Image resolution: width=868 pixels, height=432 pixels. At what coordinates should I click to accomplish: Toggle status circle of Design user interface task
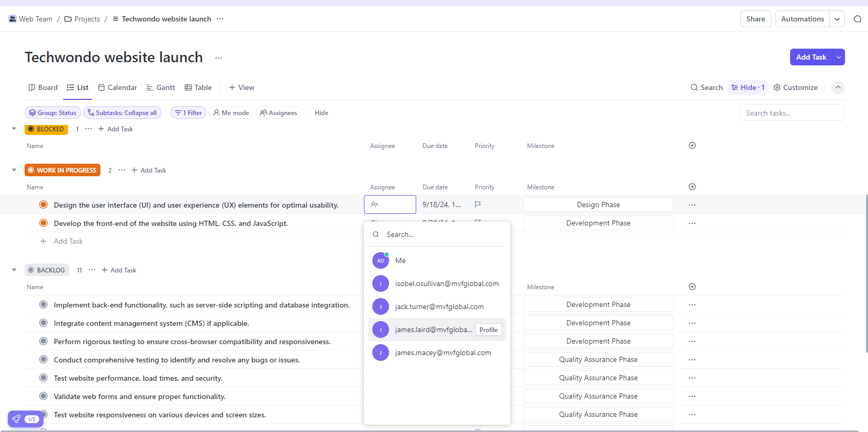tap(44, 205)
